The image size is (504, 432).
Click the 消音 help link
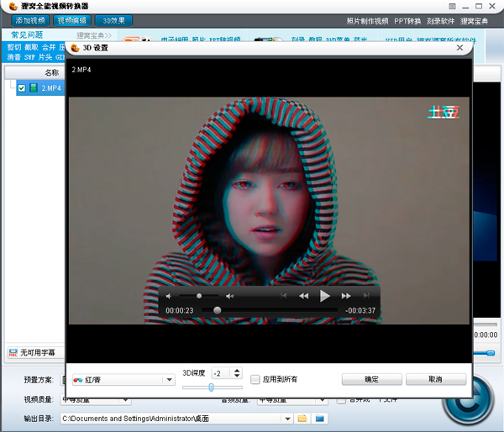click(x=14, y=57)
